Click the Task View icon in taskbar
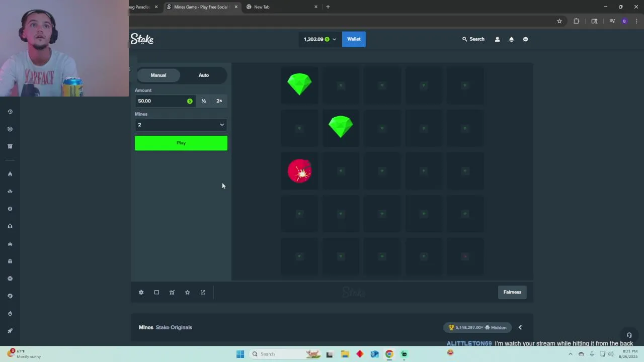The height and width of the screenshot is (362, 644). tap(330, 354)
